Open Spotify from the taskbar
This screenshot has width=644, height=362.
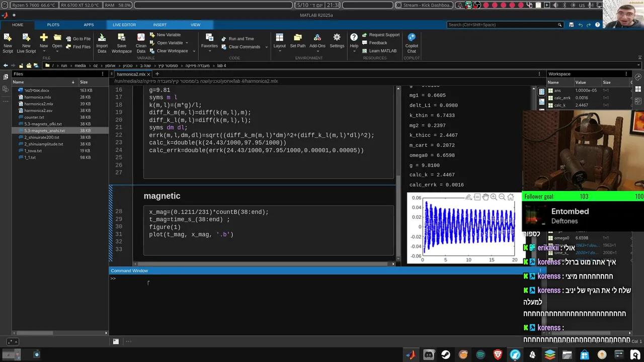point(480,354)
